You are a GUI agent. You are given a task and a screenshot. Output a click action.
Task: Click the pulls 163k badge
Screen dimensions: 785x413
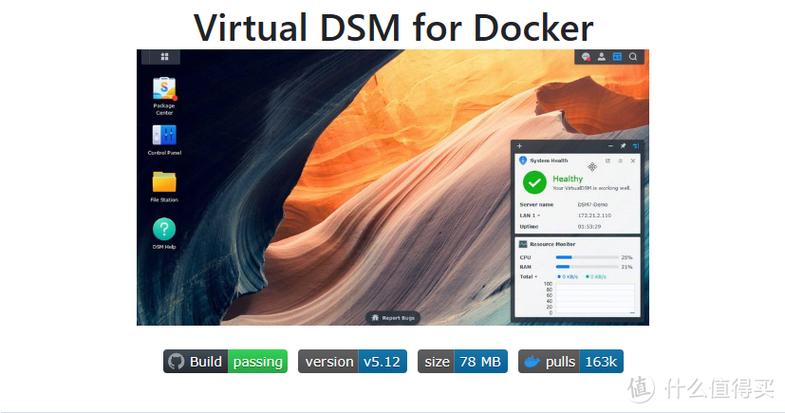point(571,361)
